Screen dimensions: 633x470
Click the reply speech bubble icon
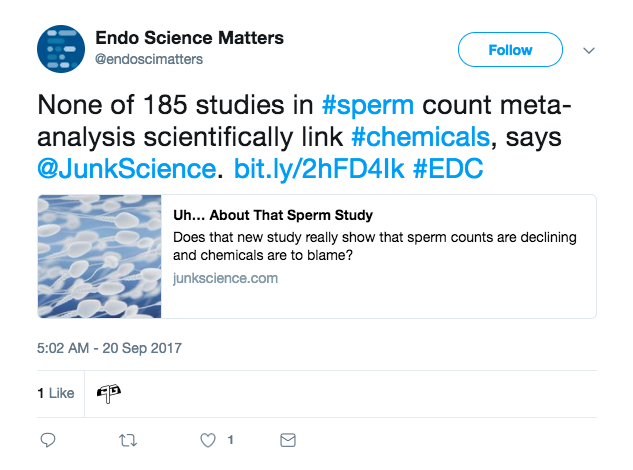pos(48,440)
